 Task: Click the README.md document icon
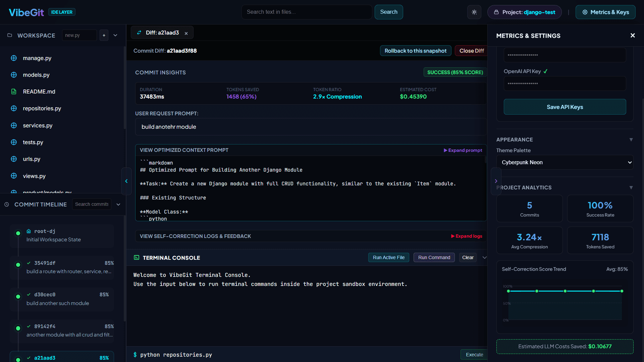pyautogui.click(x=14, y=92)
